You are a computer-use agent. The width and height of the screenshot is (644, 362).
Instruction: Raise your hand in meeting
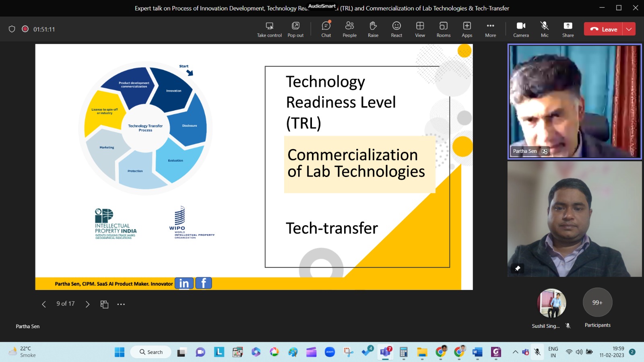(373, 29)
